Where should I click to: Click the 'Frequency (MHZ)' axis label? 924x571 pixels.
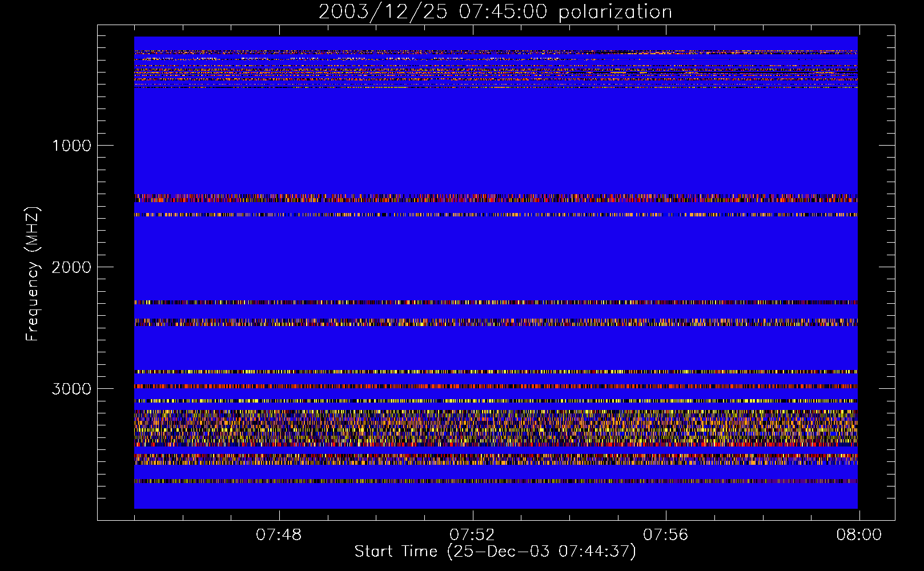(x=33, y=274)
